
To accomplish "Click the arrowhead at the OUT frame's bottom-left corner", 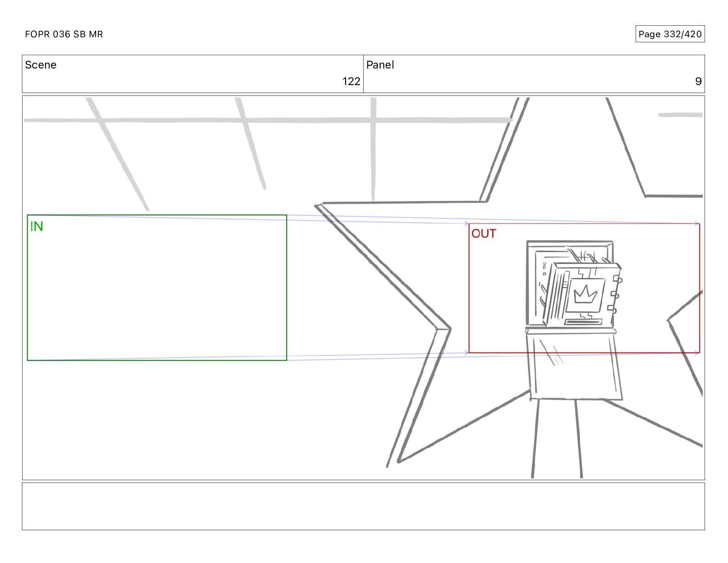I will click(466, 353).
